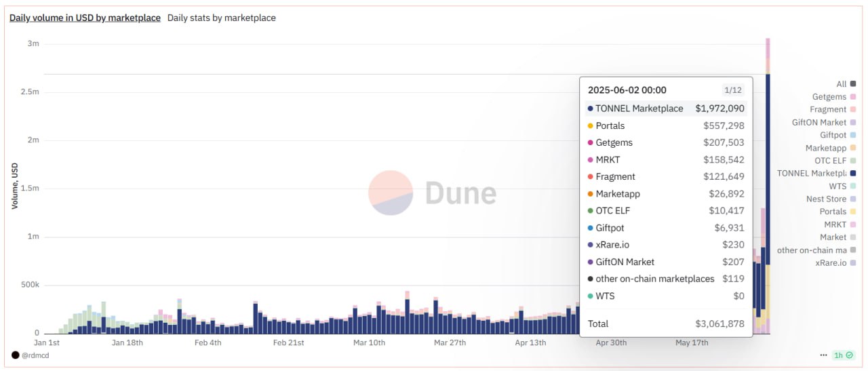This screenshot has width=868, height=371.
Task: Click the Marketapp $26,892 tooltip row
Action: pos(666,194)
